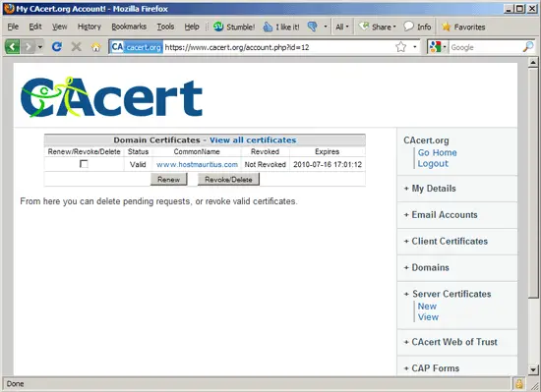
Task: Click the CommonName column header
Action: [x=197, y=151]
